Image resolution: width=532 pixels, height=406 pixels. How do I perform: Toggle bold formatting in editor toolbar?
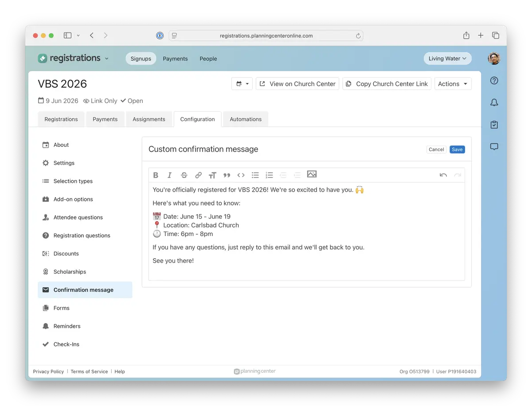[x=156, y=175]
